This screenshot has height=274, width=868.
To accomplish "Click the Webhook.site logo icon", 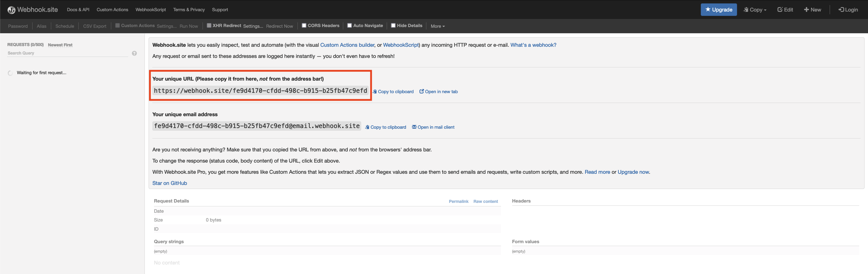I will point(12,10).
